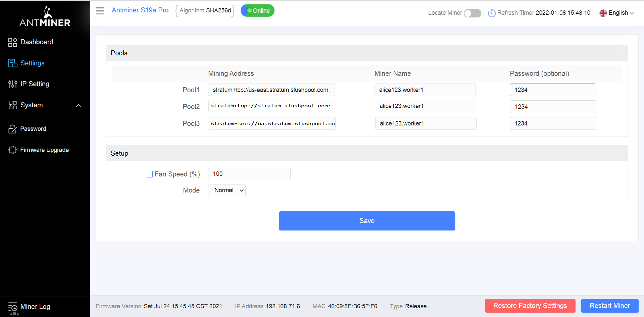Screen dimensions: 644x317
Task: Click the Pool3 row label
Action: 191,123
